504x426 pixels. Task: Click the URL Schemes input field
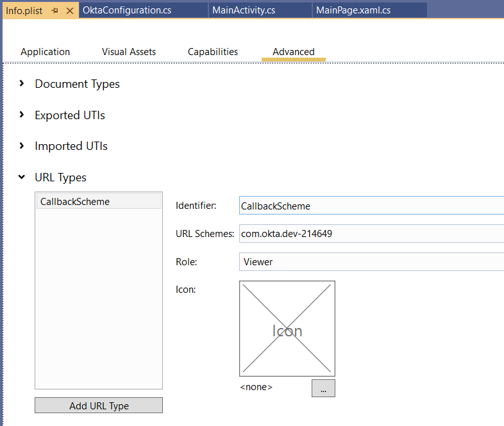[371, 234]
